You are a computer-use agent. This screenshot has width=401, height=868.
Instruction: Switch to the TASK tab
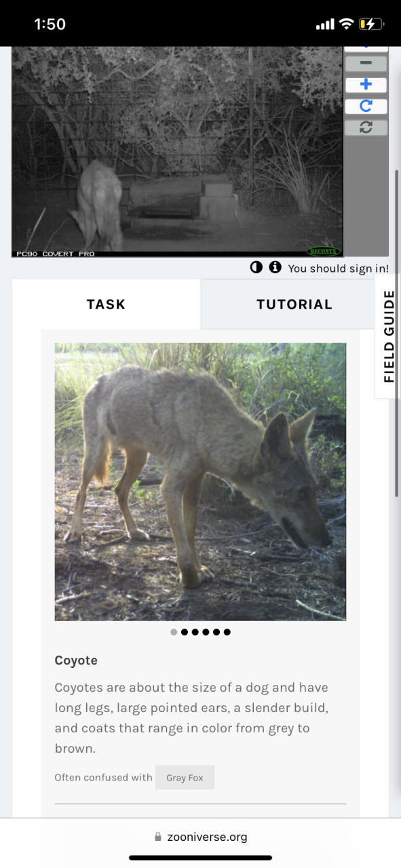pyautogui.click(x=106, y=304)
